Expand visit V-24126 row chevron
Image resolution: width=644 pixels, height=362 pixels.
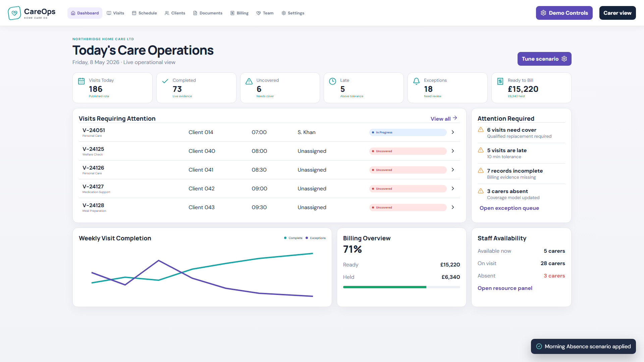pos(453,170)
